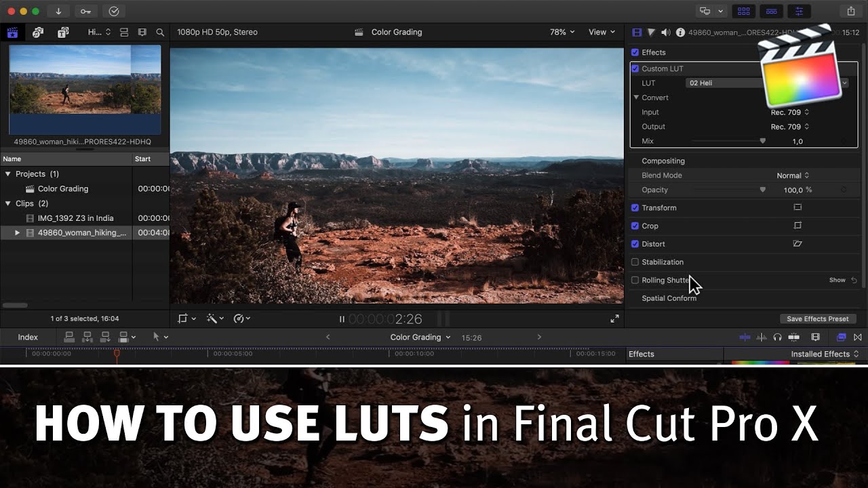
Task: Disable the Distort checkbox
Action: [635, 244]
